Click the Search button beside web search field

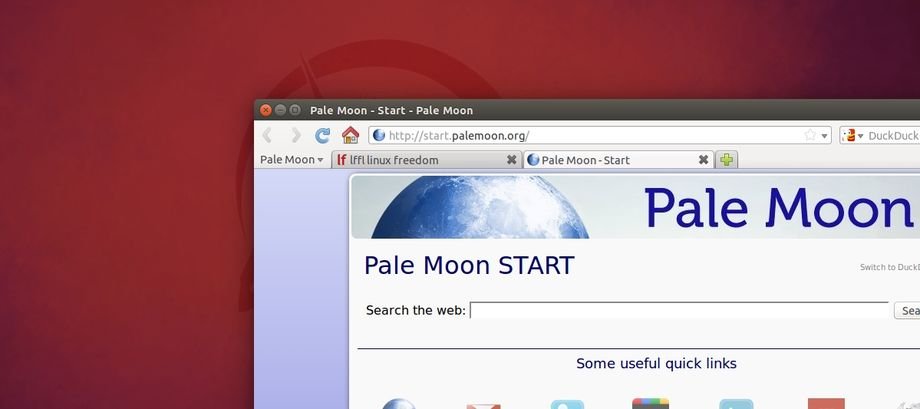pyautogui.click(x=907, y=310)
